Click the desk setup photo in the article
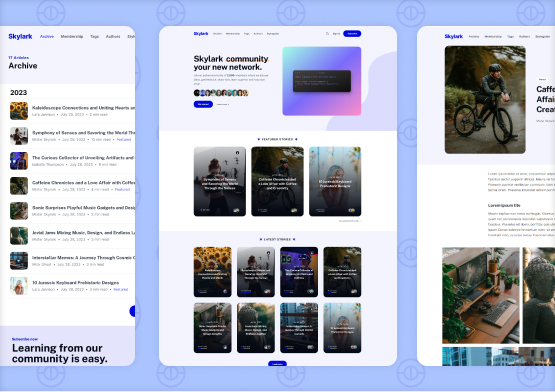The height and width of the screenshot is (392, 555). [480, 295]
